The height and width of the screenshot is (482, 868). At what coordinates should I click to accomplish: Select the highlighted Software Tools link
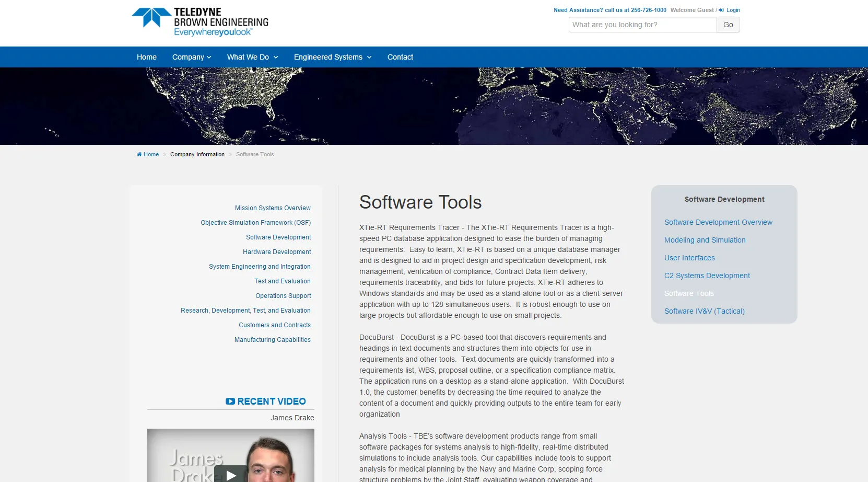click(x=689, y=293)
